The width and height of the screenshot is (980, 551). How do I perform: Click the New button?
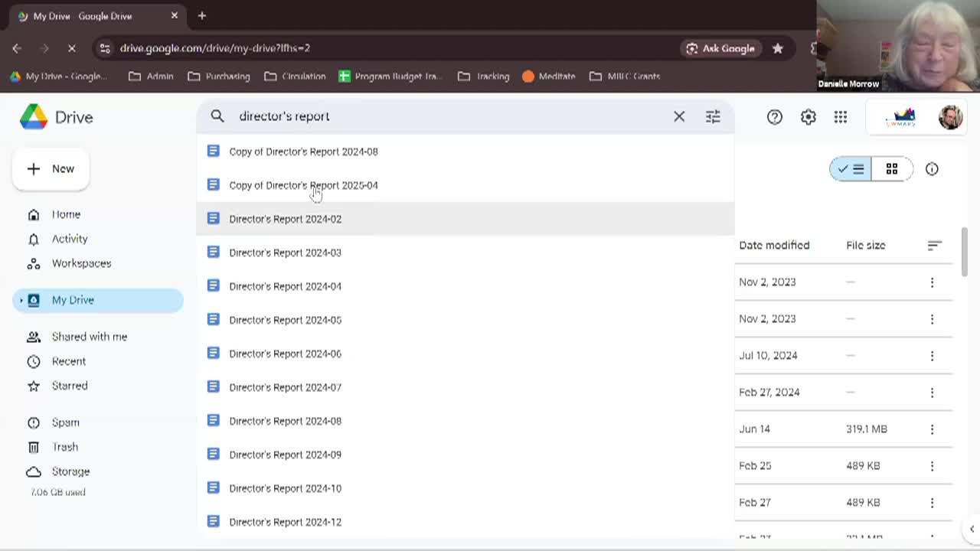(51, 169)
